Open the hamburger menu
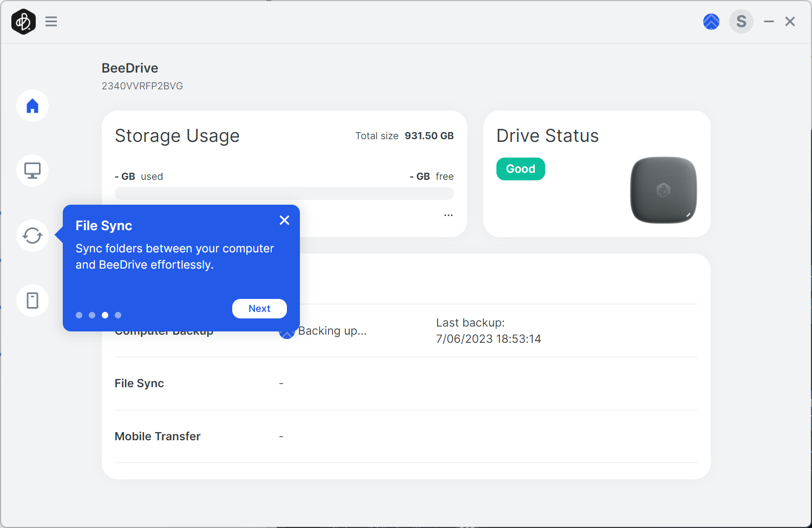Image resolution: width=812 pixels, height=528 pixels. tap(51, 22)
